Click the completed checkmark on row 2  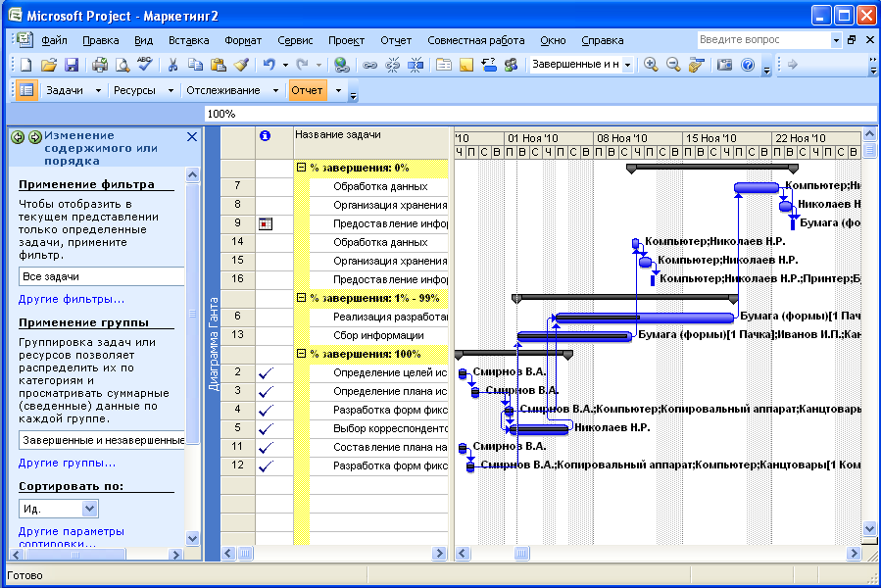(266, 372)
